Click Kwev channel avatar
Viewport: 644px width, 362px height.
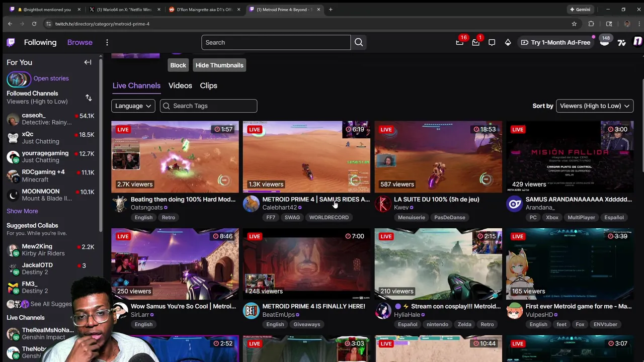(383, 204)
